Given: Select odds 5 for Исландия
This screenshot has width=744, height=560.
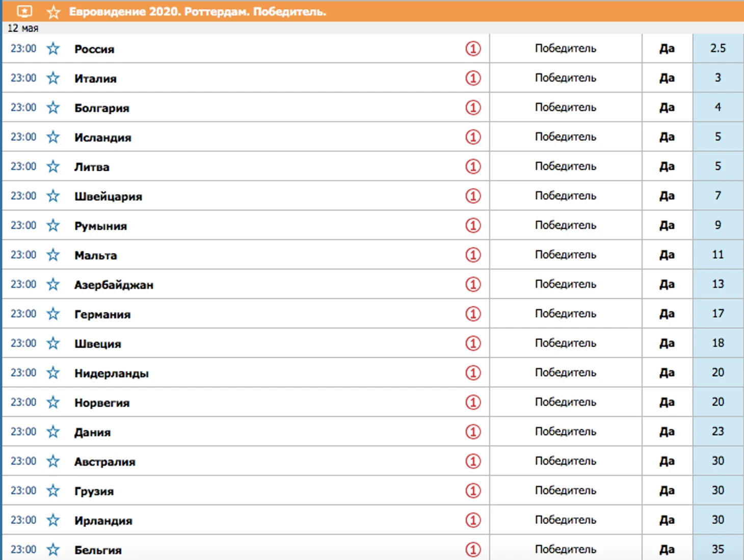Looking at the screenshot, I should [x=718, y=137].
